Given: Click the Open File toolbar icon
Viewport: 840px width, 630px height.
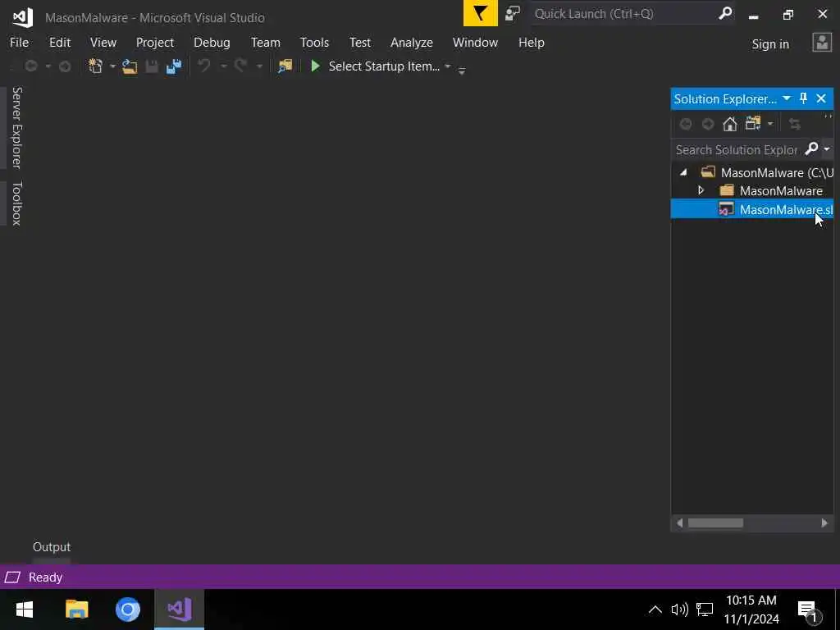Looking at the screenshot, I should (x=130, y=66).
